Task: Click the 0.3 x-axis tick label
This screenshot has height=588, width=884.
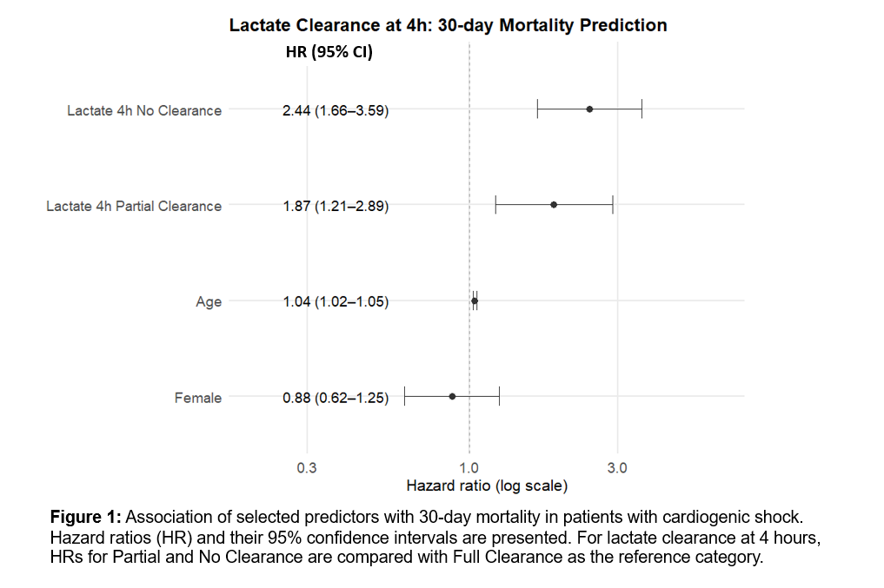Action: pyautogui.click(x=307, y=468)
